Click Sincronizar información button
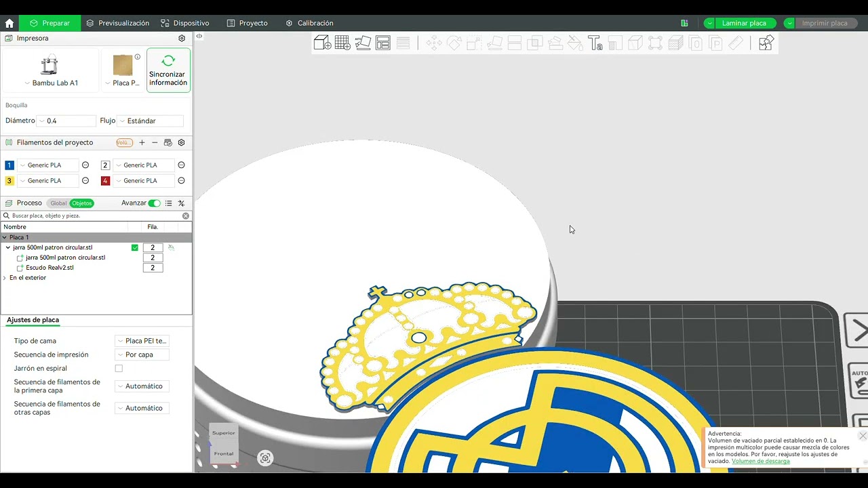The image size is (868, 488). (168, 70)
